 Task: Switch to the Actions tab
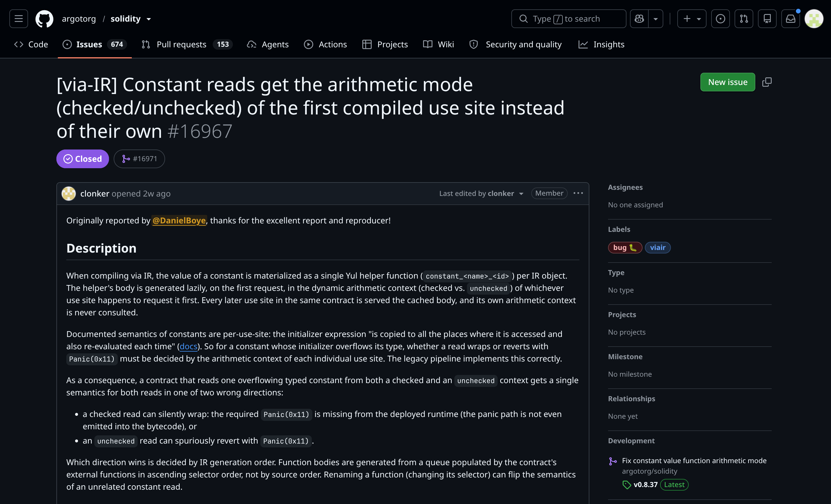coord(325,44)
